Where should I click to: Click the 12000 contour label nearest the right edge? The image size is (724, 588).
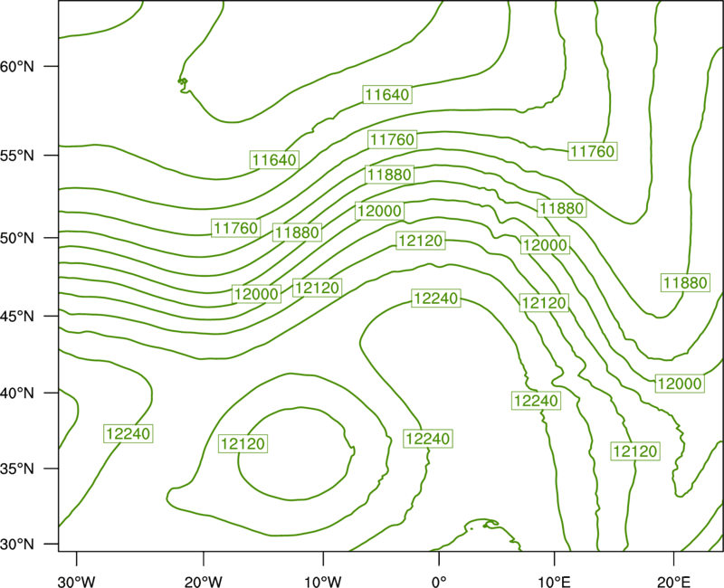pyautogui.click(x=680, y=383)
